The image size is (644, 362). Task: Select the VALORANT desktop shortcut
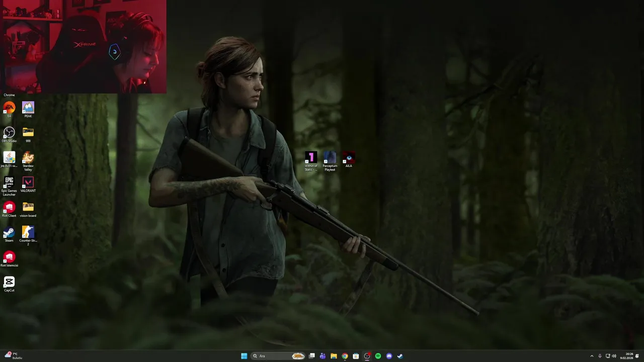[28, 184]
